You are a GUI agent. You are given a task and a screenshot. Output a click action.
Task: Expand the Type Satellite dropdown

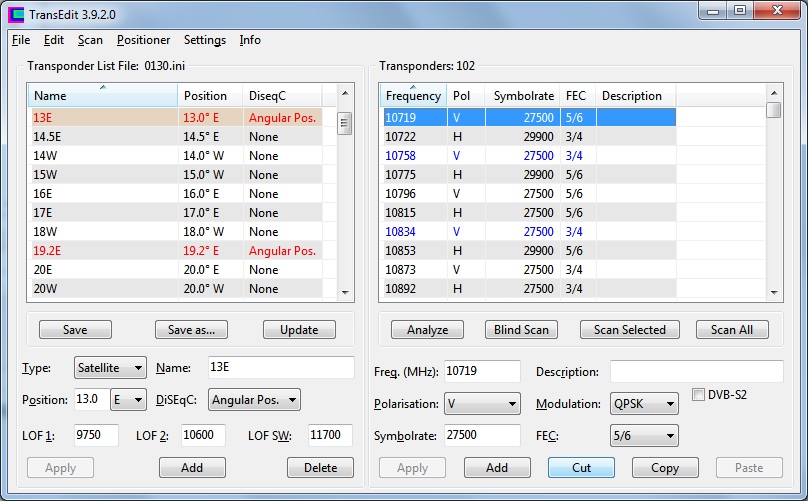[x=110, y=368]
